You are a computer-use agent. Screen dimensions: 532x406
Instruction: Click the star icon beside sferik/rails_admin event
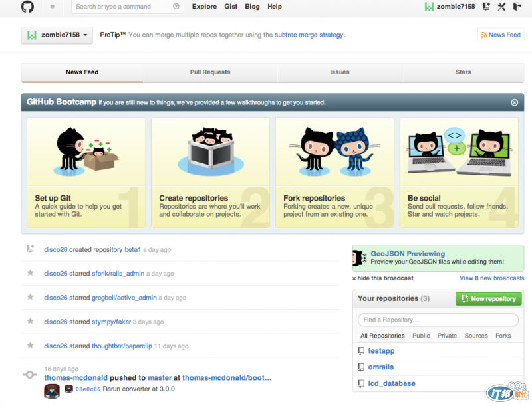pyautogui.click(x=30, y=272)
